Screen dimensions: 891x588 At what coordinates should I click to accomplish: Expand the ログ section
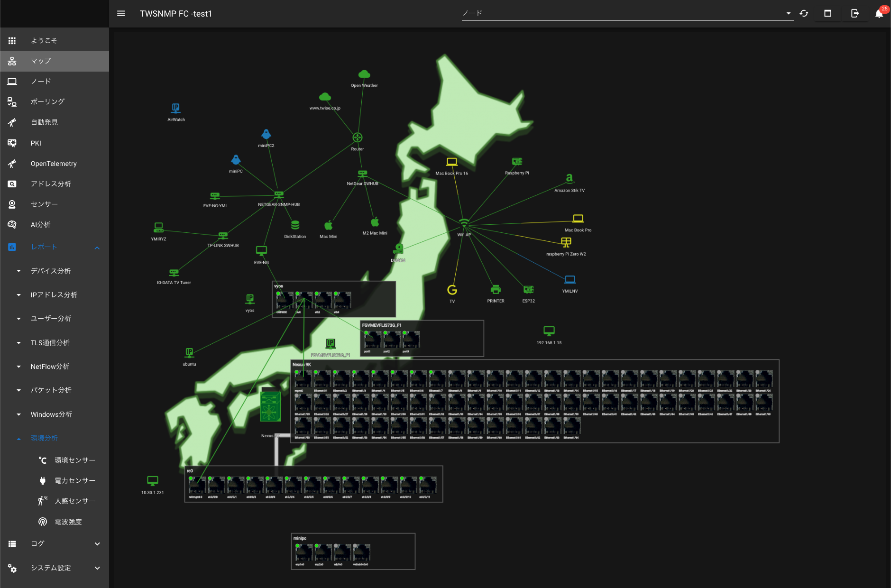[55, 544]
